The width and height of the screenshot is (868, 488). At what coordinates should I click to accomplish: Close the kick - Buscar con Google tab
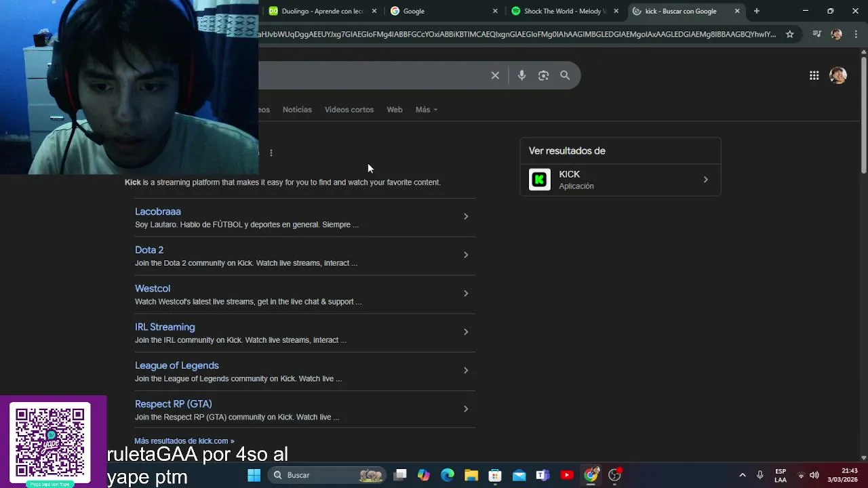click(737, 11)
